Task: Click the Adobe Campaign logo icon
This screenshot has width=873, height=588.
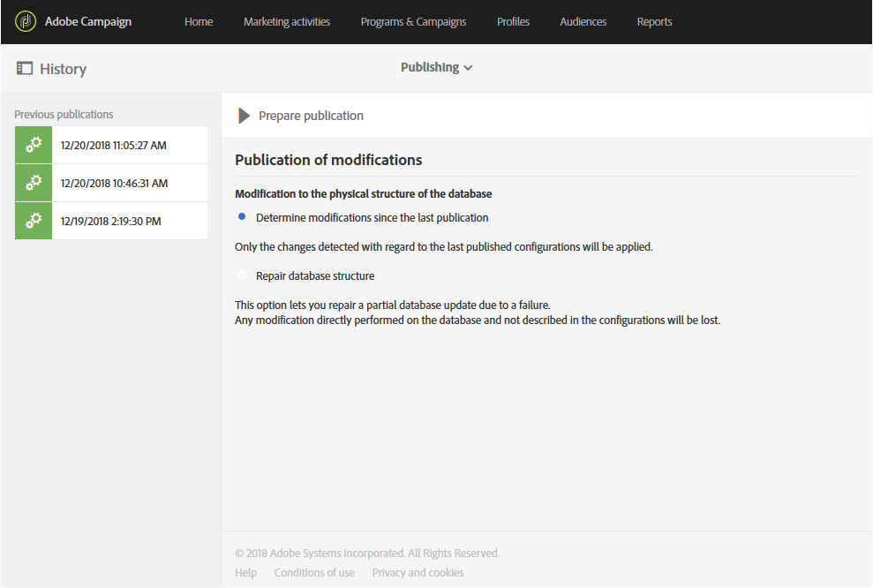Action: pos(26,21)
